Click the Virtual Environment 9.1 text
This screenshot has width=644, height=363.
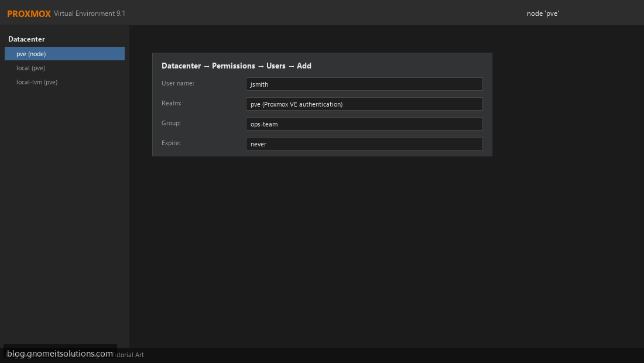pos(90,13)
